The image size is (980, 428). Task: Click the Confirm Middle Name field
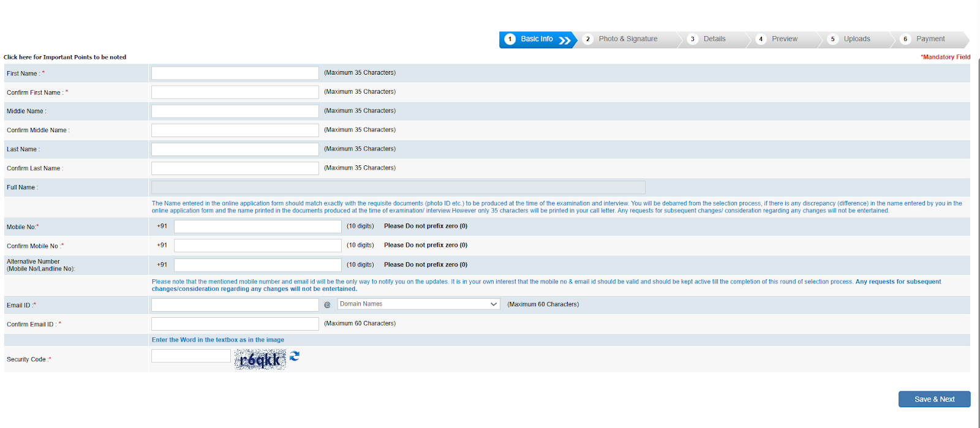[x=235, y=130]
